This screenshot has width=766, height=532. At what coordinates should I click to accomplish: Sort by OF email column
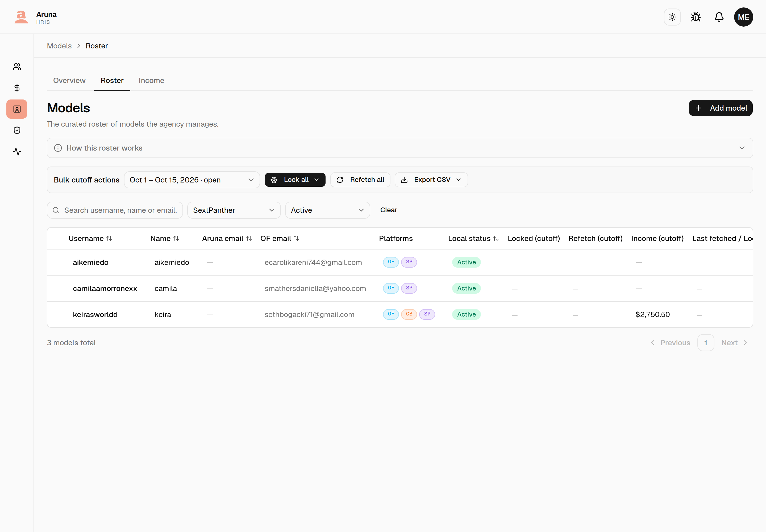coord(280,239)
